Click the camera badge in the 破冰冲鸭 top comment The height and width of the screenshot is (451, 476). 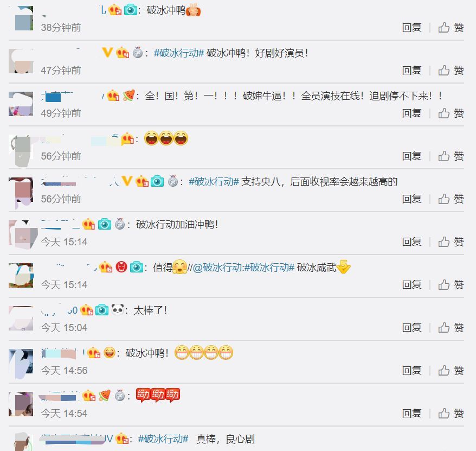(x=131, y=10)
